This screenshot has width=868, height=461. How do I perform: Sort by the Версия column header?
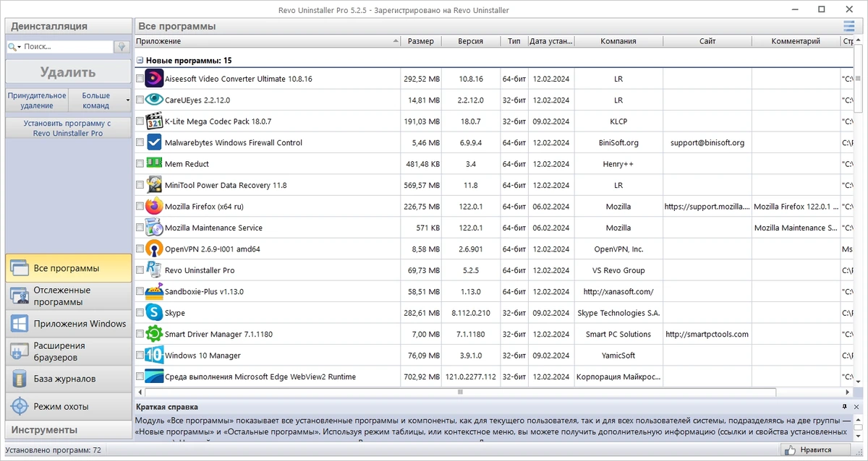point(471,41)
